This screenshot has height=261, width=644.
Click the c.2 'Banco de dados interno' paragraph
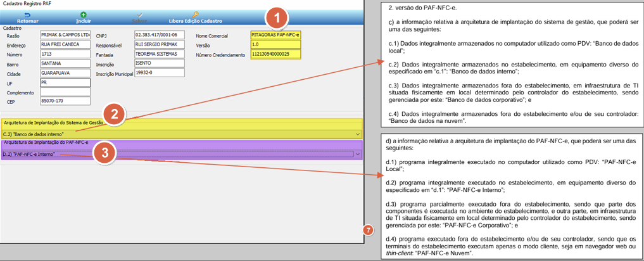(512, 68)
